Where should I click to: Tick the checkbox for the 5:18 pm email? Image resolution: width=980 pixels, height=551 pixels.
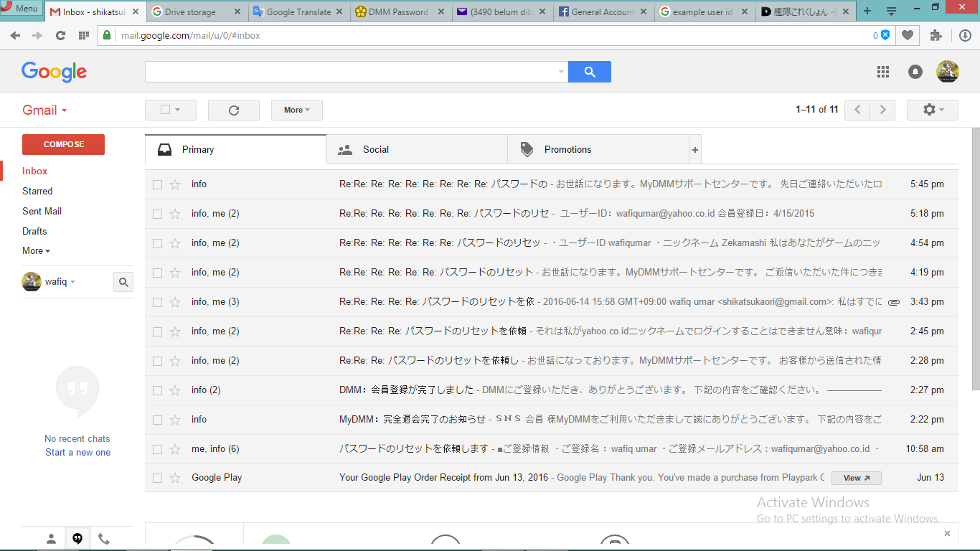(157, 214)
